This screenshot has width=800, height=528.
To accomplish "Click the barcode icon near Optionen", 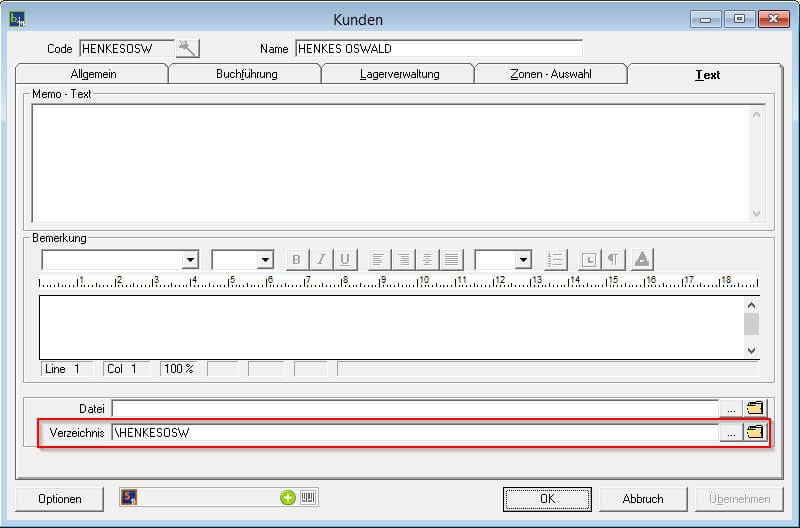I will (308, 497).
